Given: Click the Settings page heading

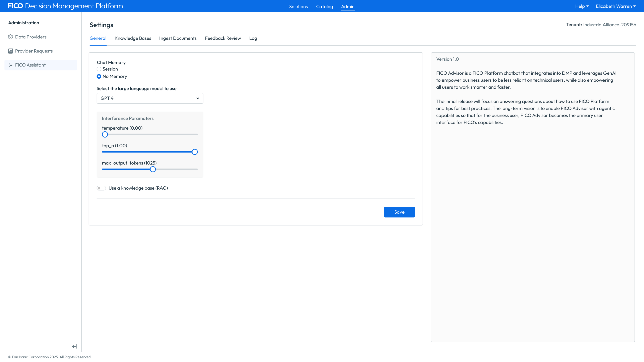Looking at the screenshot, I should click(101, 25).
